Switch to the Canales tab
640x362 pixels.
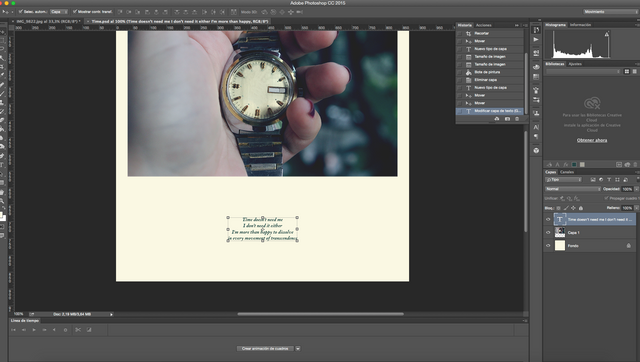[567, 172]
